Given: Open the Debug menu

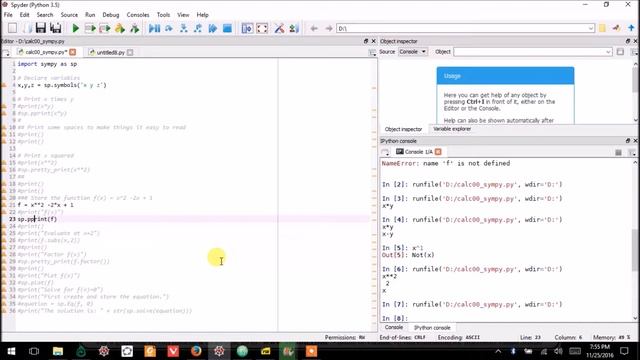Looking at the screenshot, I should [x=111, y=15].
